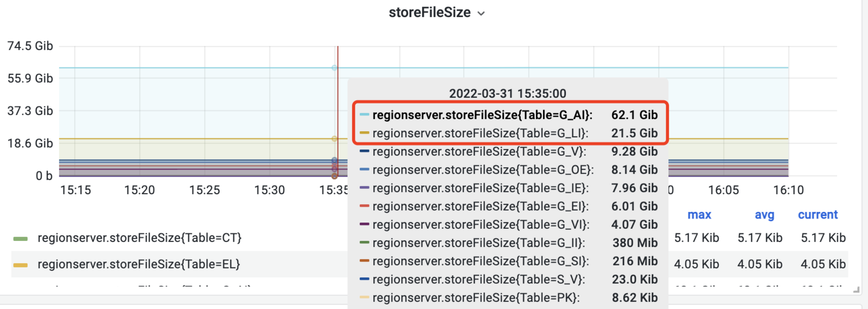Toggle the Table=CT series in the legend
Viewport: 868px width, 309px height.
pos(139,238)
